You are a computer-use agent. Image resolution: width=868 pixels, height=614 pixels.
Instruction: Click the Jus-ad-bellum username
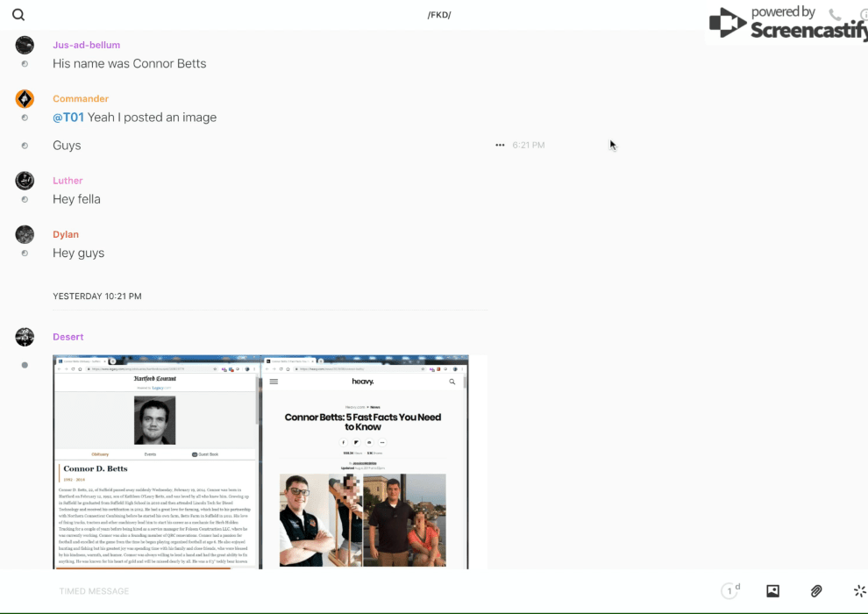pyautogui.click(x=86, y=45)
